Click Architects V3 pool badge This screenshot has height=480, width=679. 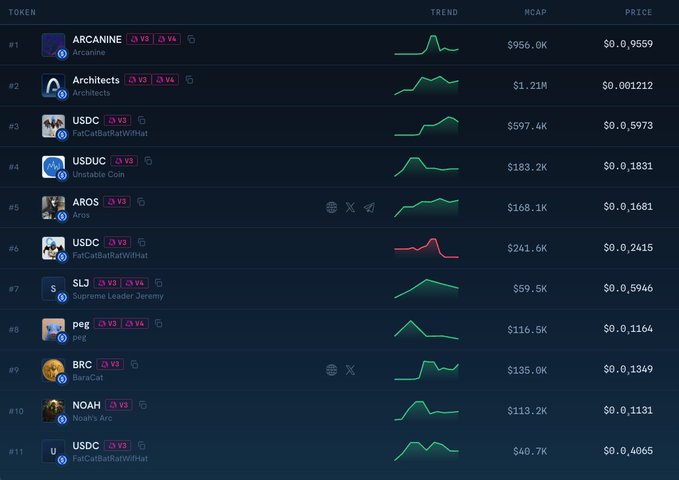coord(138,80)
